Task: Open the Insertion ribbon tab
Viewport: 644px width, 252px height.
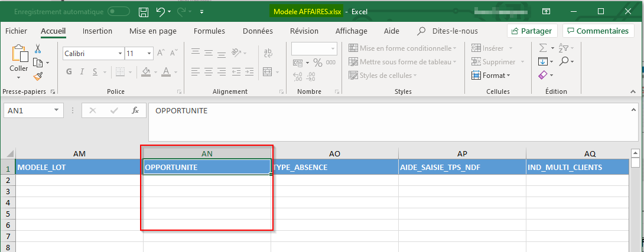Action: [x=97, y=31]
